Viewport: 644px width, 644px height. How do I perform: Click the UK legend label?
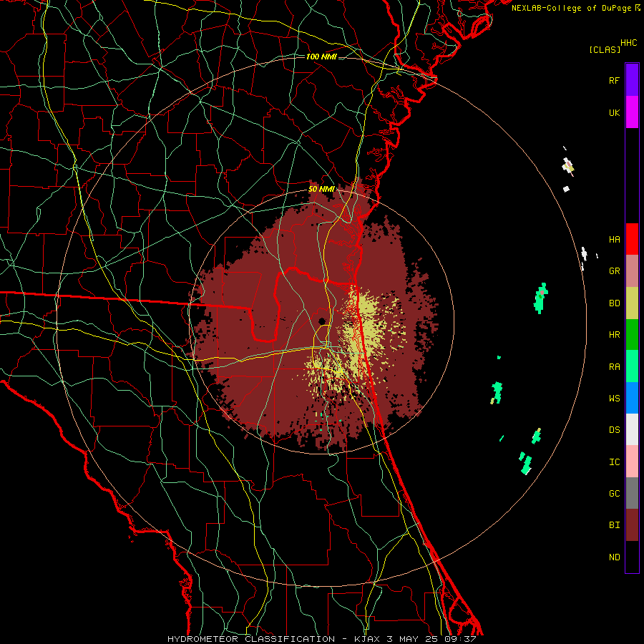click(x=614, y=112)
